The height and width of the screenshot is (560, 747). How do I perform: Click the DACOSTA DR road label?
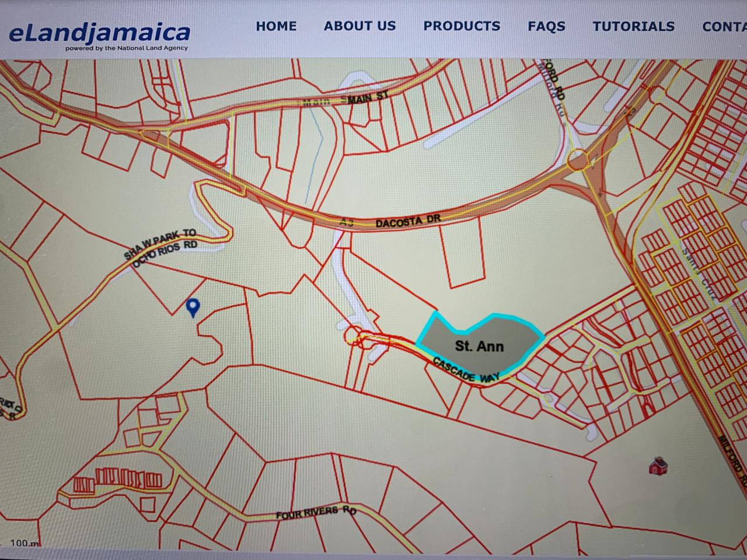pos(409,220)
